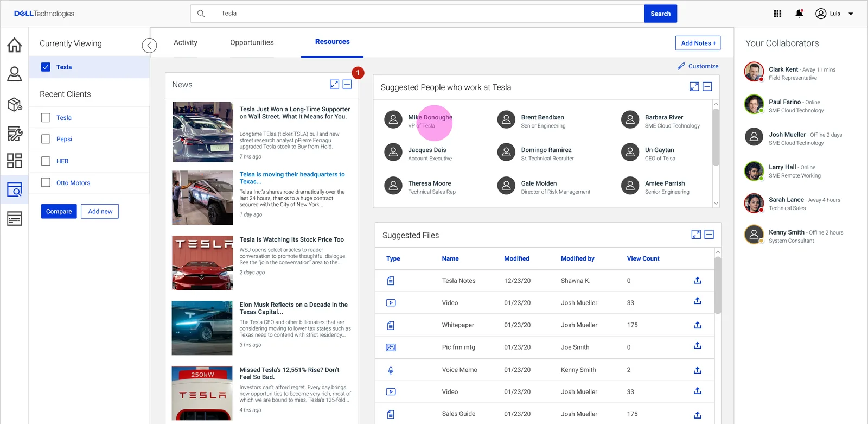
Task: Collapse the Suggested Files panel
Action: pyautogui.click(x=709, y=235)
